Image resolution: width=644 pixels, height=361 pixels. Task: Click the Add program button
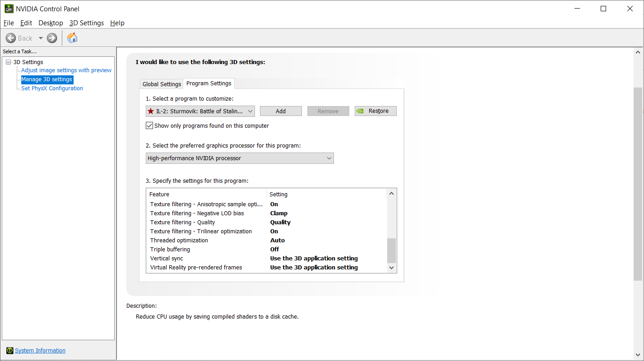281,111
